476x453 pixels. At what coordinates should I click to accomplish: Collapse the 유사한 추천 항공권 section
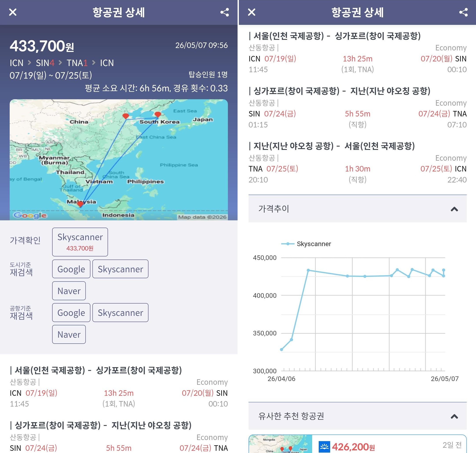[357, 416]
